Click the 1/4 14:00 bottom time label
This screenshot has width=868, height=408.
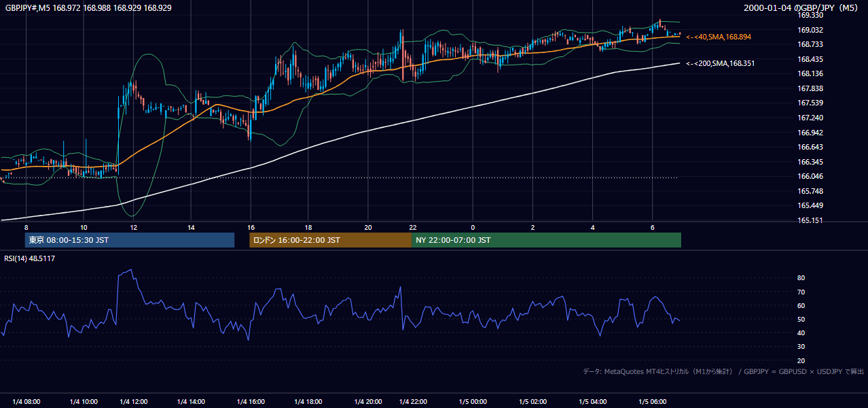[x=192, y=401]
